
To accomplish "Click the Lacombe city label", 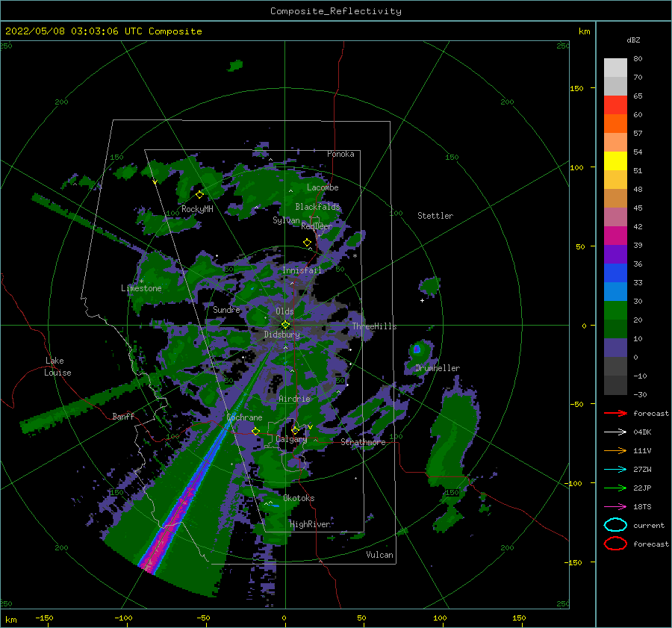I will pyautogui.click(x=323, y=187).
